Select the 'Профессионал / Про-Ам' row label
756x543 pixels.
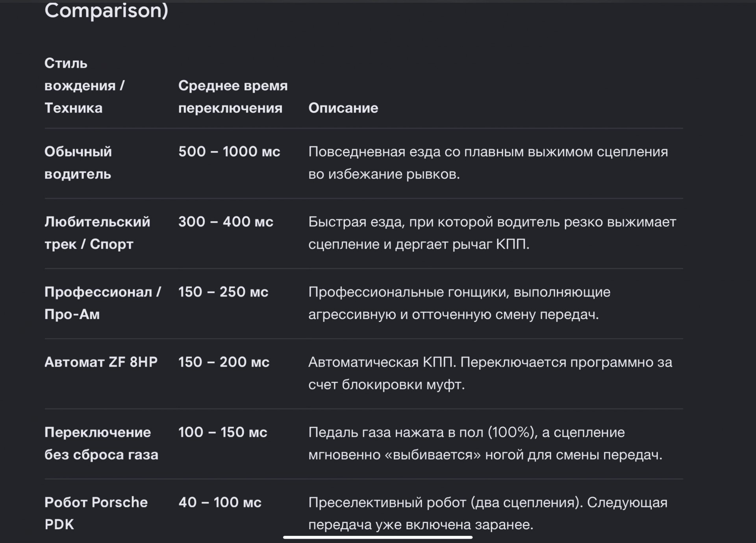(103, 303)
